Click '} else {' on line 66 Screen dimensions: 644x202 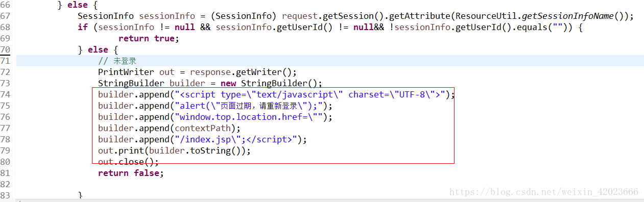pos(77,5)
